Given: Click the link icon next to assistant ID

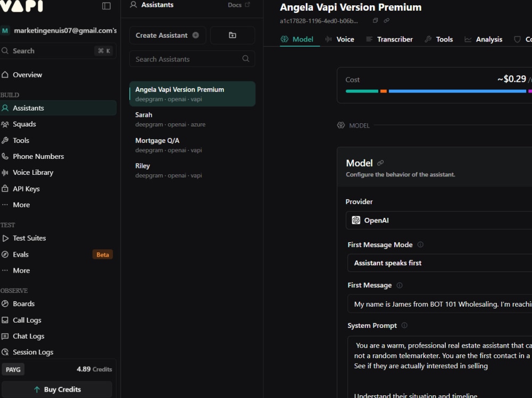Looking at the screenshot, I should (386, 20).
